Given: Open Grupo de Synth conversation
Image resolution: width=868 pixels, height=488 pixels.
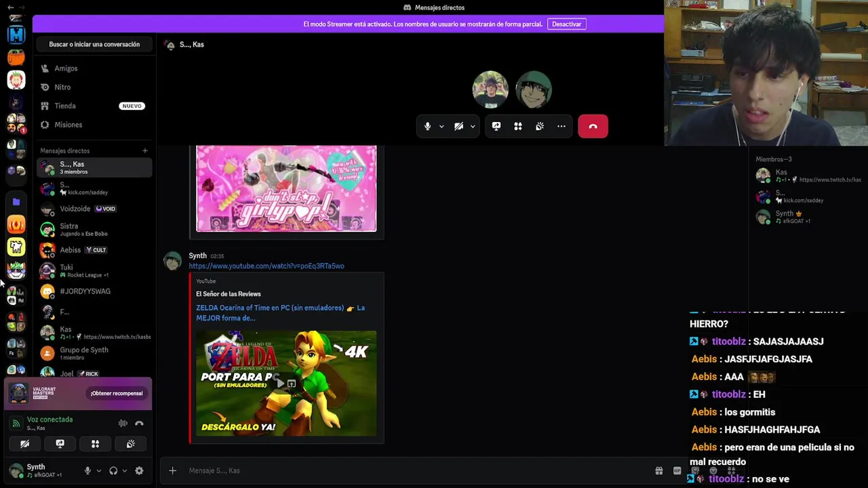Looking at the screenshot, I should [x=94, y=352].
